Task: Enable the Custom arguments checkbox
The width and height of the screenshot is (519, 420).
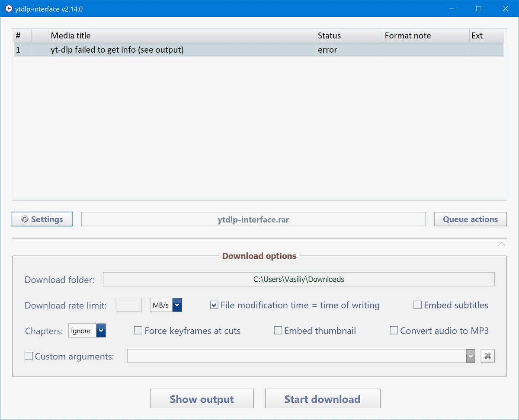Action: (x=29, y=356)
